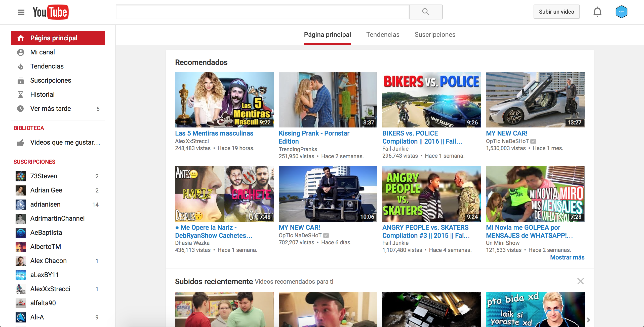
Task: Open BIKERS vs. POLICE video thumbnail
Action: [x=431, y=100]
